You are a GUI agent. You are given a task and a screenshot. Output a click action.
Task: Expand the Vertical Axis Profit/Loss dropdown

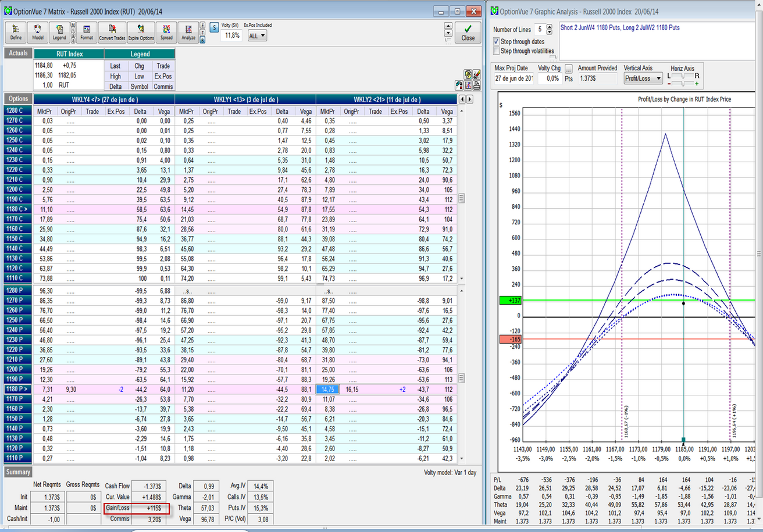click(643, 78)
